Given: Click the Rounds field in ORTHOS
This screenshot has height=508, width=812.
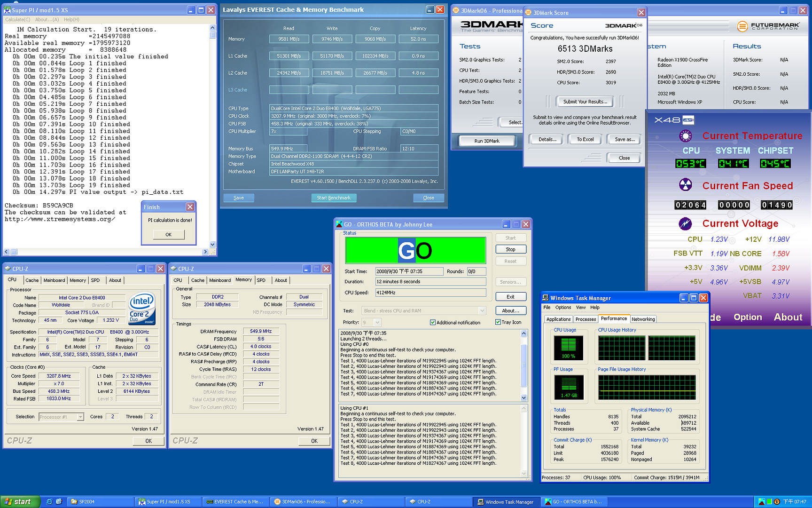Looking at the screenshot, I should click(476, 271).
